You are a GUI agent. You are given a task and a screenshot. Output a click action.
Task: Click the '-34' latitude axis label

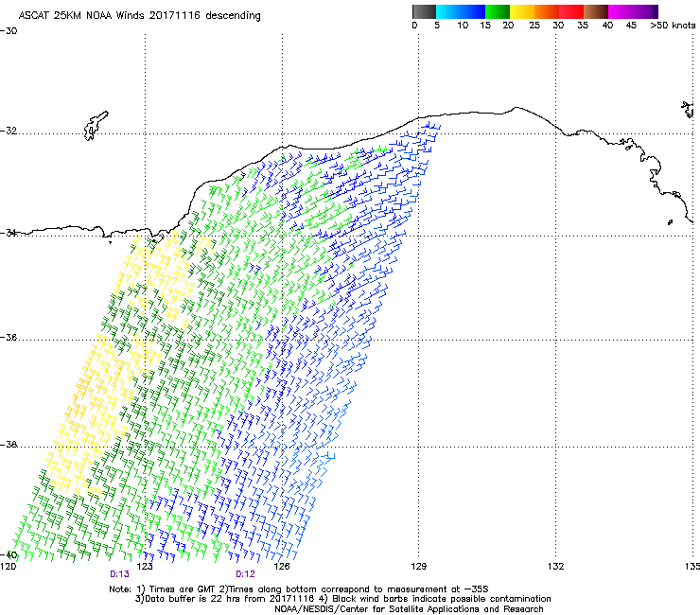tap(9, 233)
